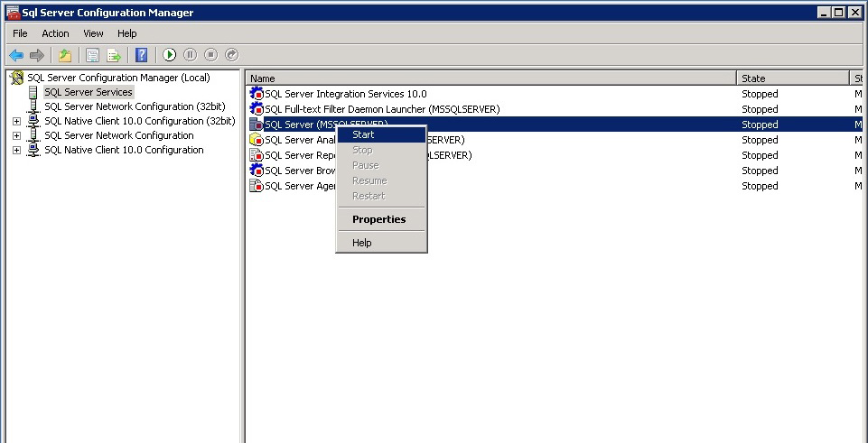The height and width of the screenshot is (443, 868).
Task: Select SQL Server Services in the tree
Action: click(88, 92)
